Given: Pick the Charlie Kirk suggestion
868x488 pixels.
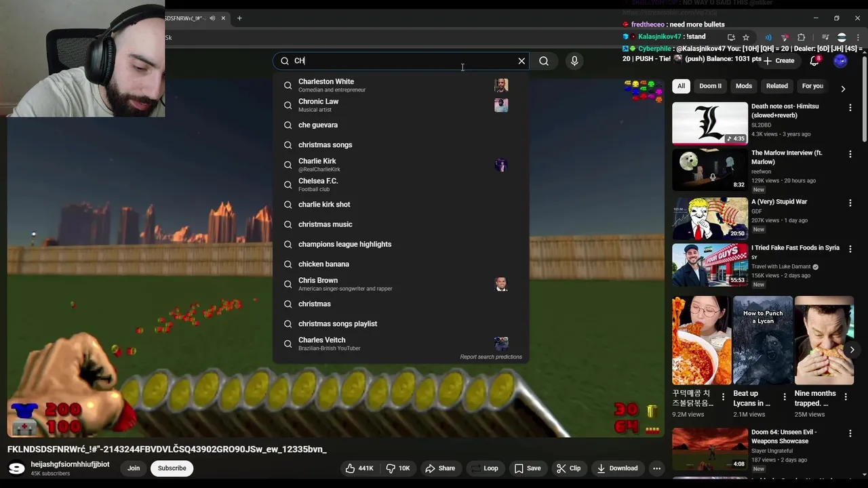Looking at the screenshot, I should [401, 165].
